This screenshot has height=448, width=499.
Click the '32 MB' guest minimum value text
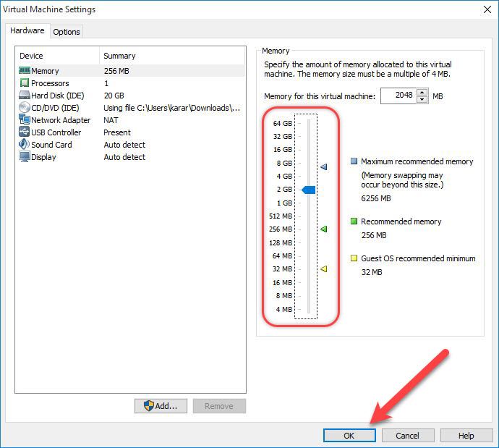(372, 272)
